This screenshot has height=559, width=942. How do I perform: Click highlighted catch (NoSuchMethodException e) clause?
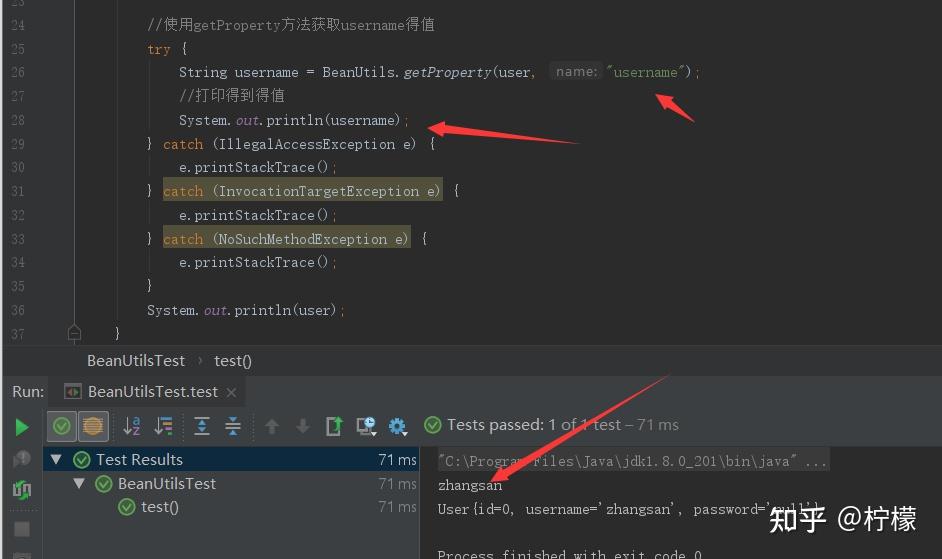[287, 239]
